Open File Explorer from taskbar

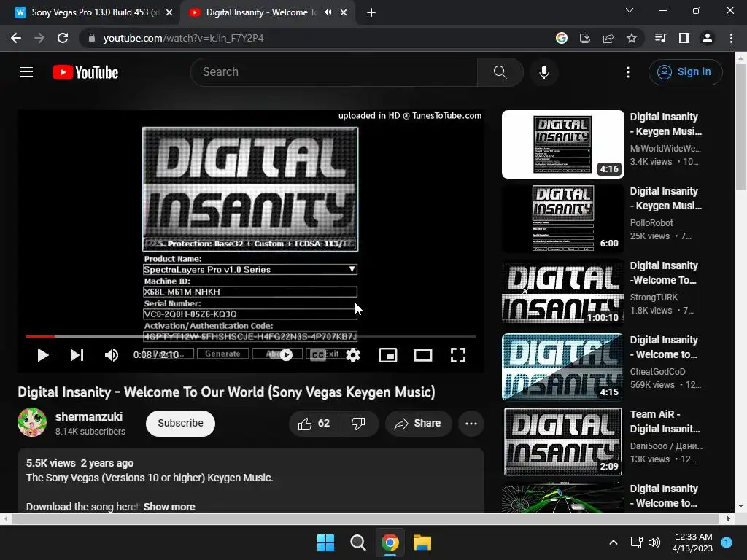tap(422, 542)
